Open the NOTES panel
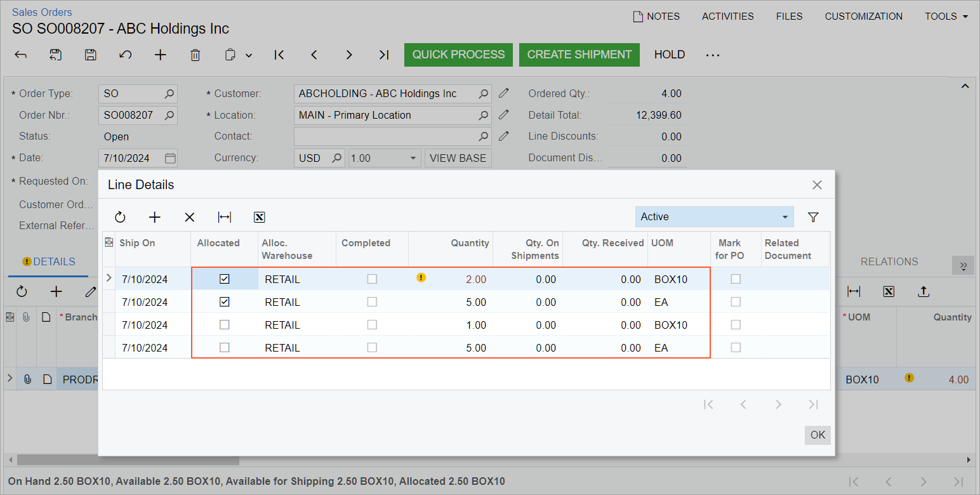 click(656, 16)
